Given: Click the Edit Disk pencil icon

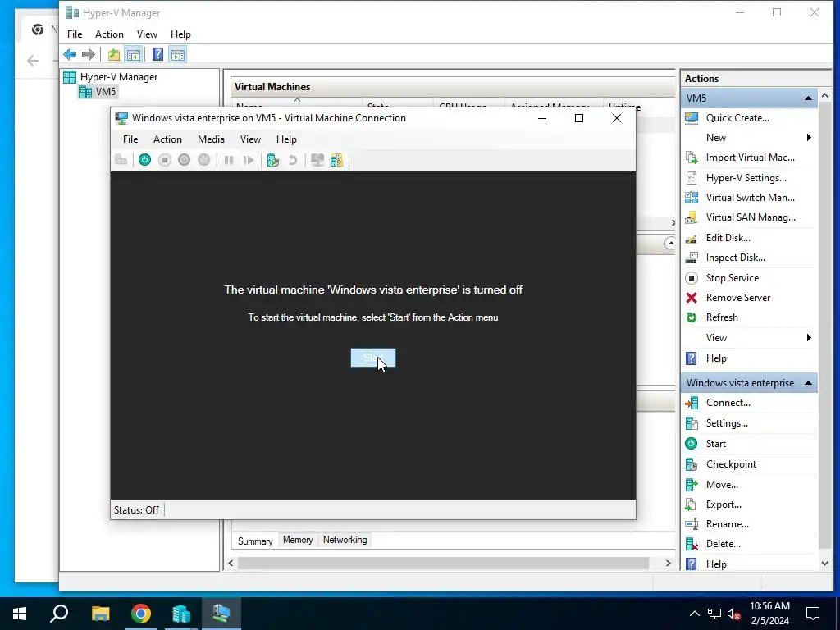Looking at the screenshot, I should (x=692, y=238).
